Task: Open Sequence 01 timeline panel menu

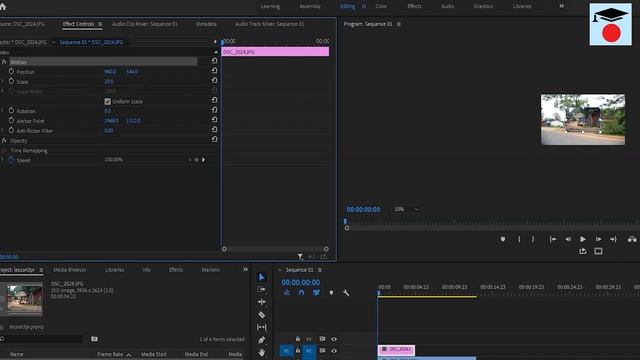Action: point(320,270)
